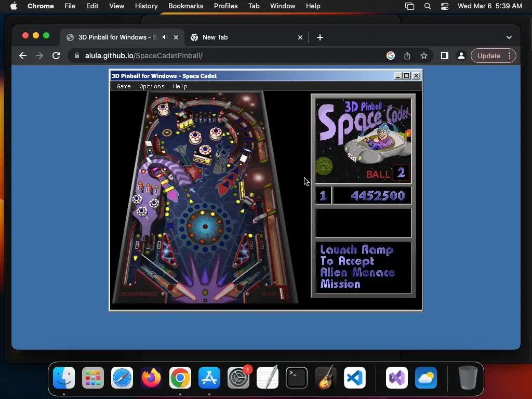Open System Settings from the Dock
The height and width of the screenshot is (399, 532).
[x=238, y=378]
